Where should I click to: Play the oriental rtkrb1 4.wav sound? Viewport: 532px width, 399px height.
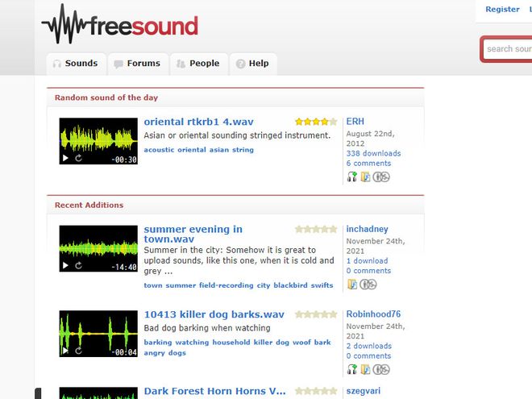coord(65,158)
